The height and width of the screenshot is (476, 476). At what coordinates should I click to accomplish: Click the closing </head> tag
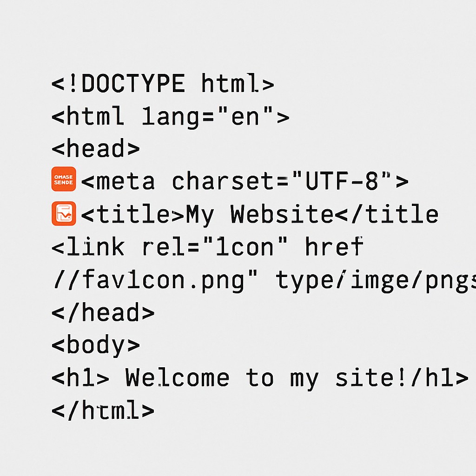click(103, 312)
